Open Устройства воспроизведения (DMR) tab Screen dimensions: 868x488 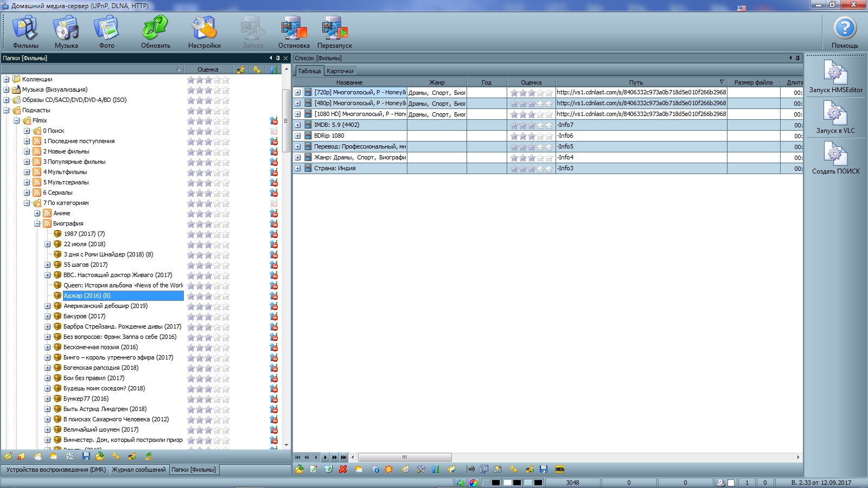(56, 470)
